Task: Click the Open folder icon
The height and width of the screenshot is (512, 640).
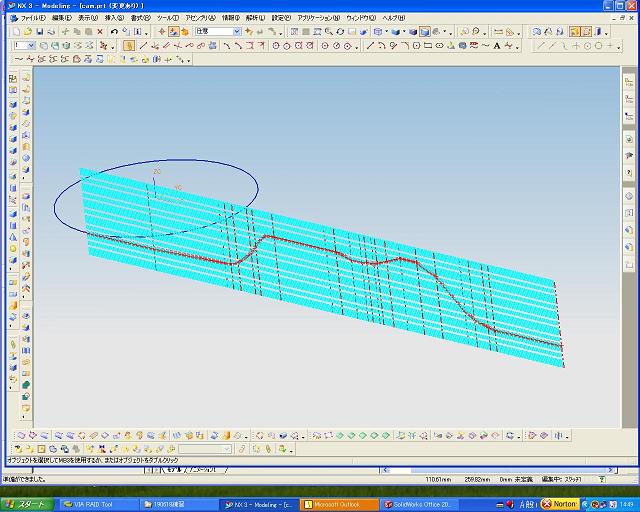Action: click(29, 32)
